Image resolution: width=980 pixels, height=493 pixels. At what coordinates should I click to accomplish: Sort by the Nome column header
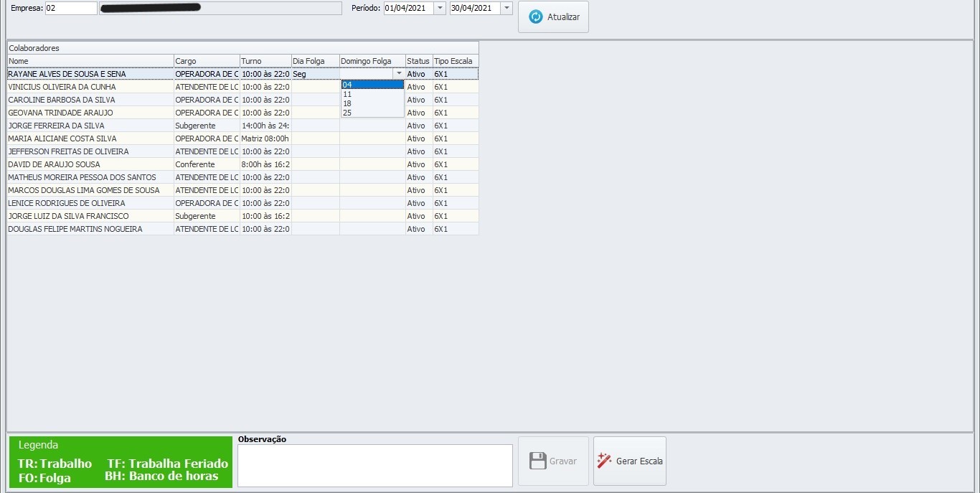tap(90, 61)
